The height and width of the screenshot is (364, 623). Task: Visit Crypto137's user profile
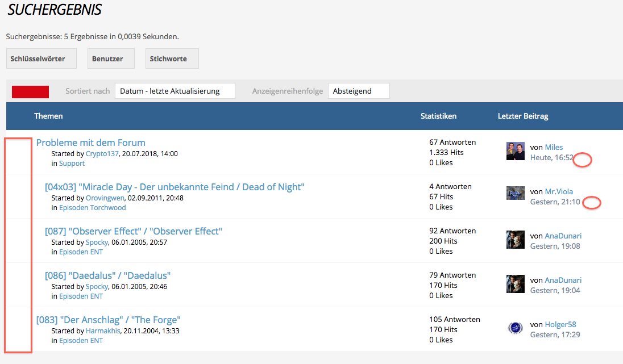(102, 154)
